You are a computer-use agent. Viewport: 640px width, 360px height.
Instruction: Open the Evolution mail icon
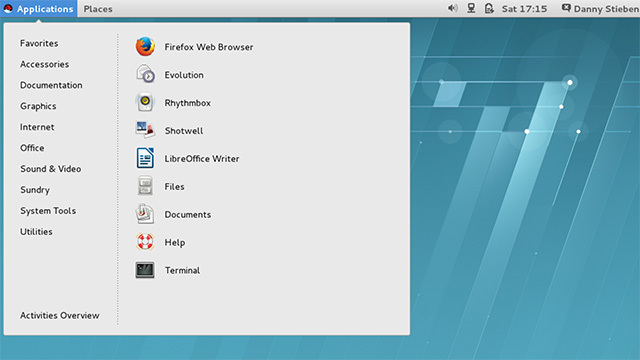[x=145, y=75]
